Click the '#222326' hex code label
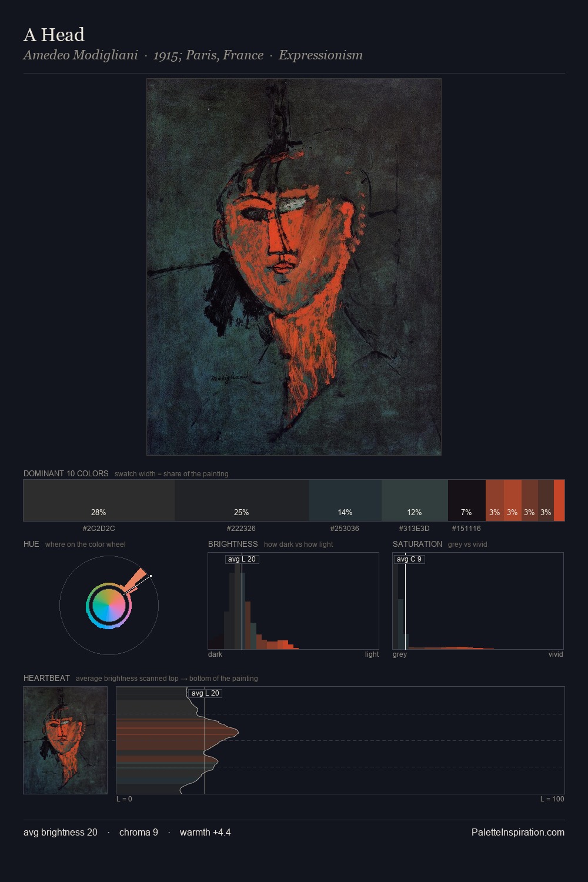The image size is (588, 882). pyautogui.click(x=241, y=529)
